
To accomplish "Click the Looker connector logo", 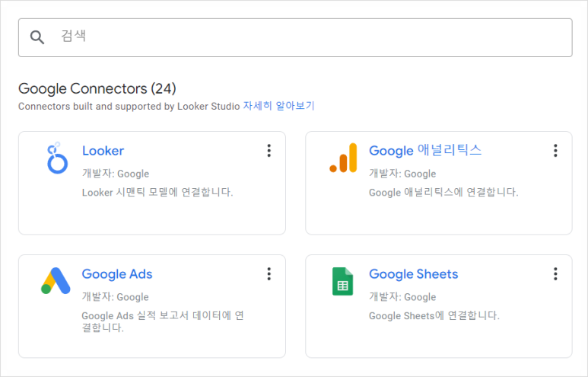I will pos(56,158).
